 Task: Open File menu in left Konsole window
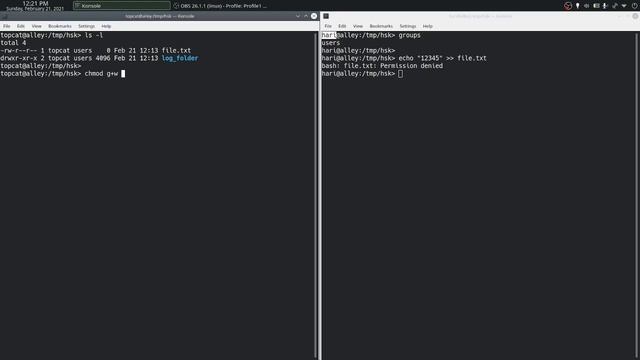pyautogui.click(x=7, y=26)
